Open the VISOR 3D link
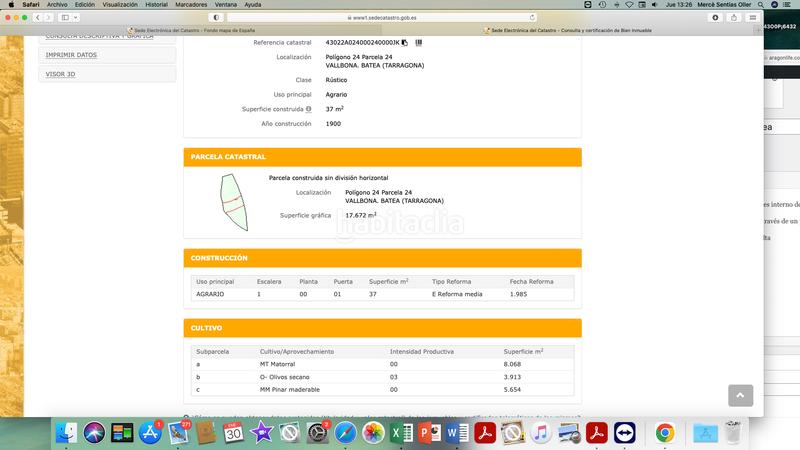The height and width of the screenshot is (450, 800). click(x=107, y=74)
